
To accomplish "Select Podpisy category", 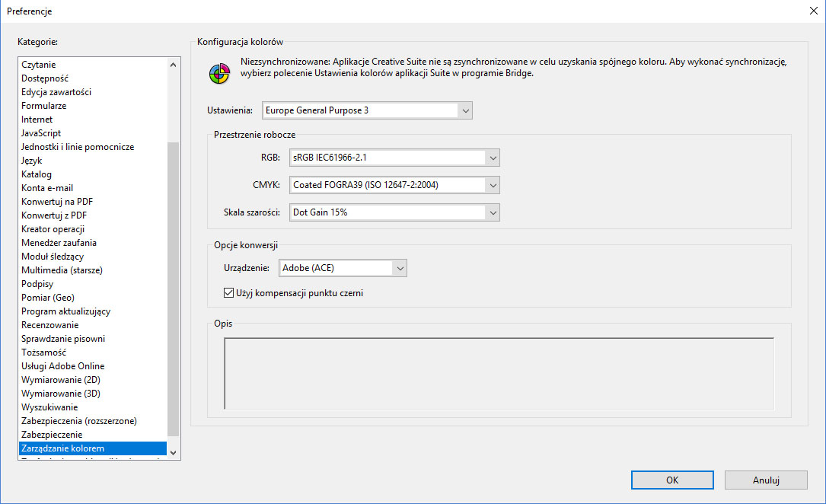I will click(x=93, y=283).
